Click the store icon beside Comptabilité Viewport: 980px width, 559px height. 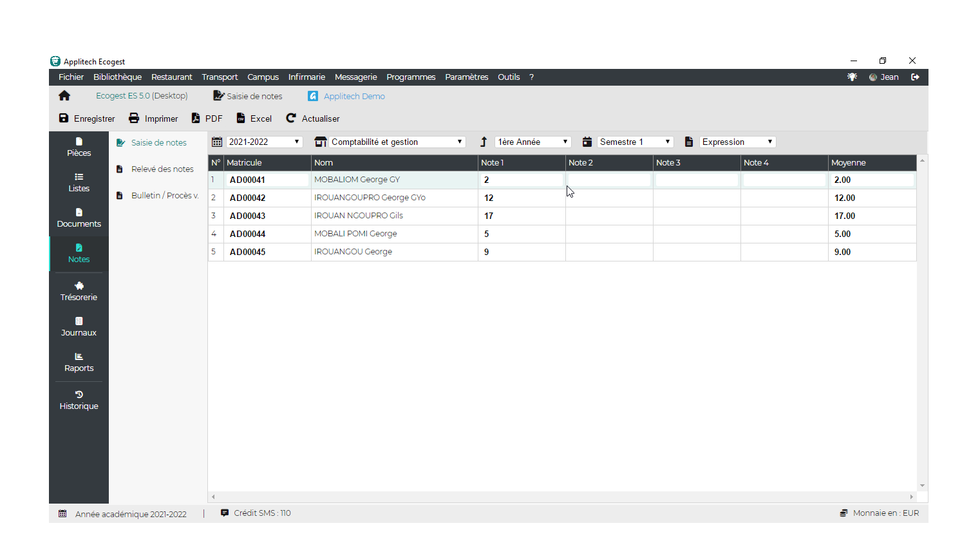click(x=321, y=142)
